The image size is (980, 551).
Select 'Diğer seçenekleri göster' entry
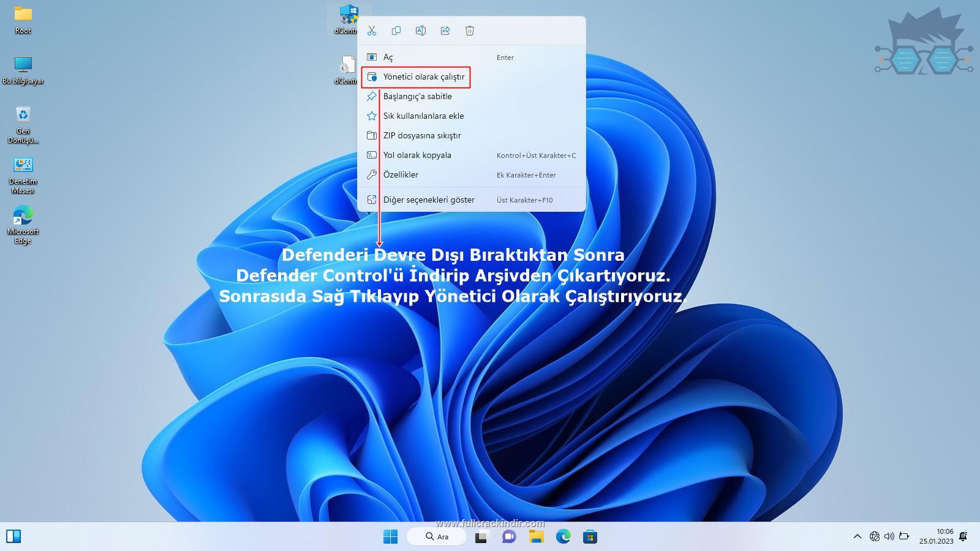(472, 200)
